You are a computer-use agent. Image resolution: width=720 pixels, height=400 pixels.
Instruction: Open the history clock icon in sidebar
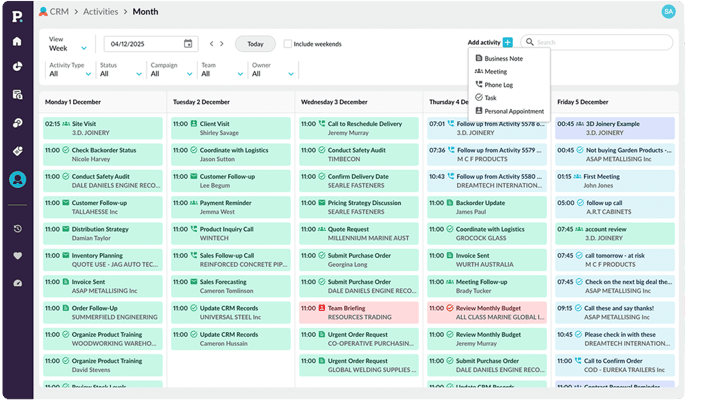(x=17, y=229)
